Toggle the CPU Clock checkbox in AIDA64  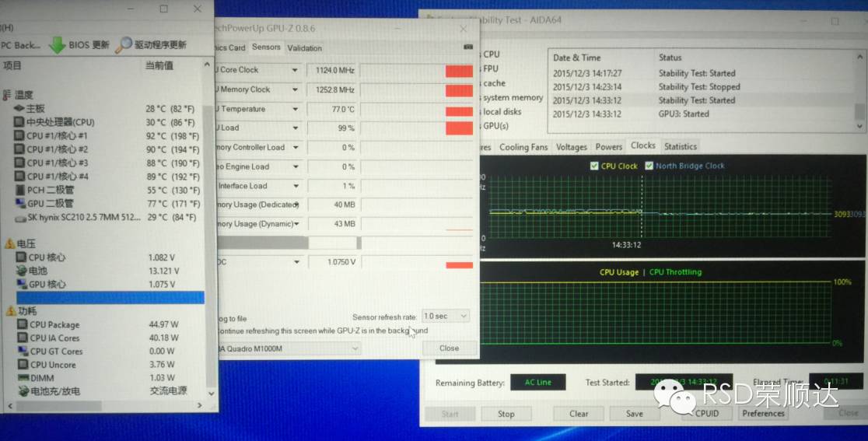point(594,166)
